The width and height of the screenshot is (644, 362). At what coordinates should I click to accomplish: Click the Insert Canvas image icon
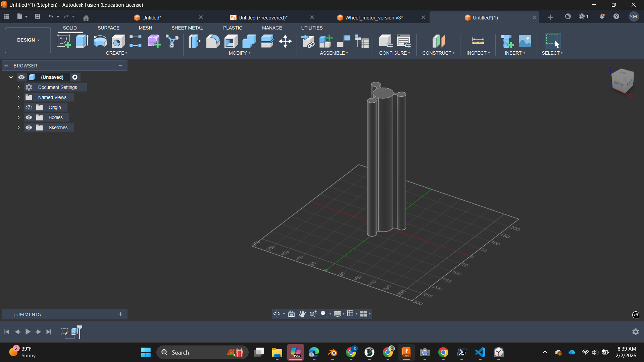click(x=525, y=41)
